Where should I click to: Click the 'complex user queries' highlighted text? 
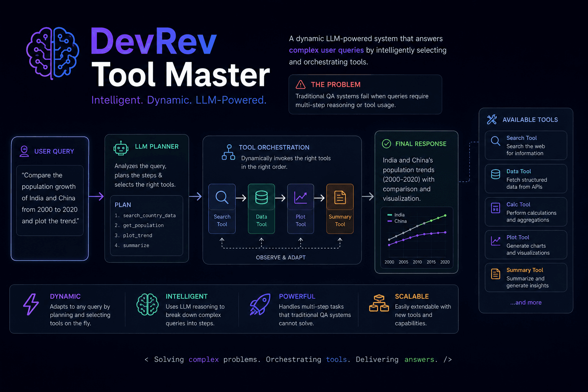click(x=326, y=50)
